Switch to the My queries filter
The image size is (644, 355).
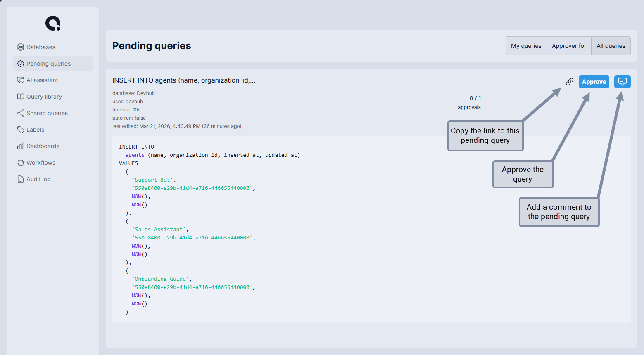click(526, 46)
